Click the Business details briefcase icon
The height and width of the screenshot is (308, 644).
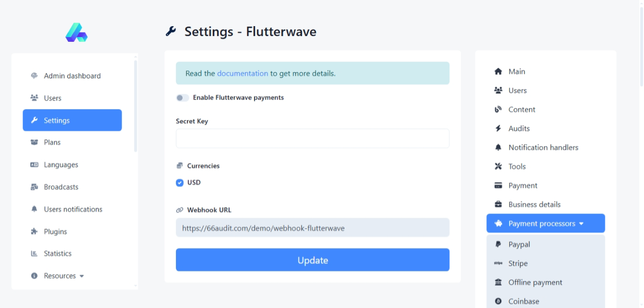tap(498, 205)
